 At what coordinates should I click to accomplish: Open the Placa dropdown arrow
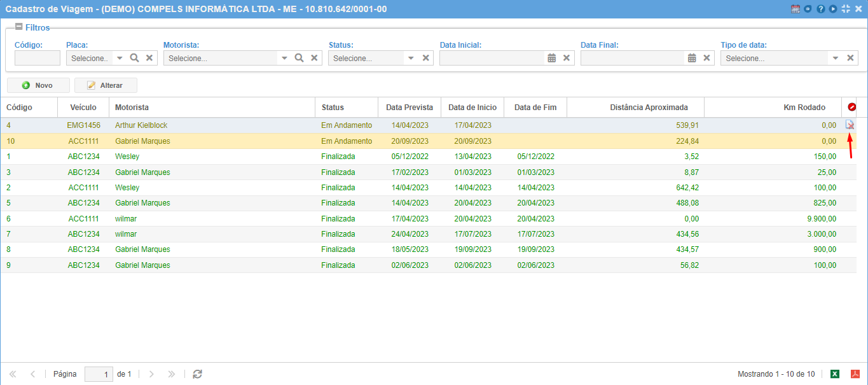pyautogui.click(x=120, y=58)
